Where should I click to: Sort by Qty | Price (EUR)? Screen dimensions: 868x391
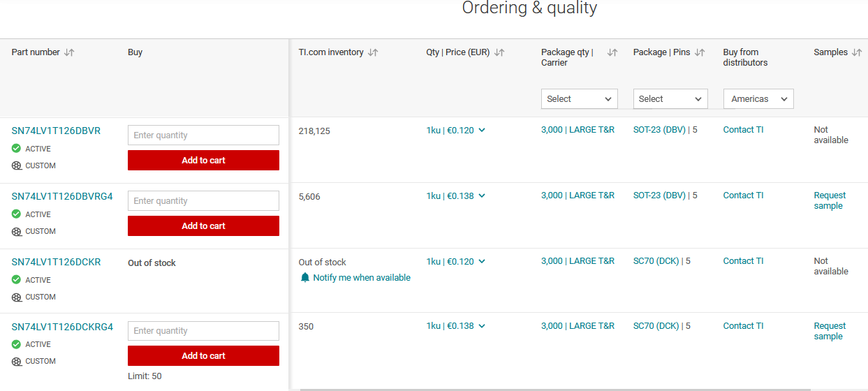pyautogui.click(x=499, y=52)
